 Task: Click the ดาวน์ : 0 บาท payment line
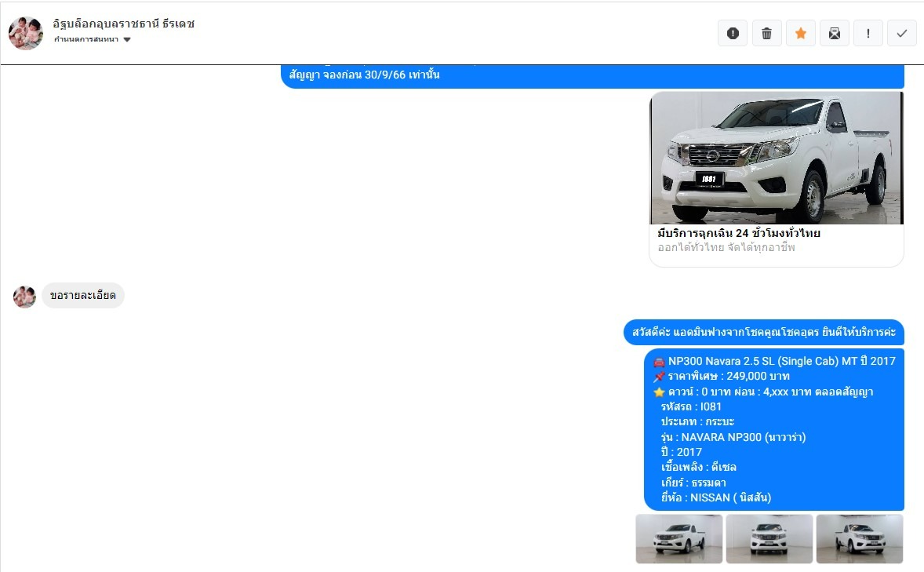[771, 392]
